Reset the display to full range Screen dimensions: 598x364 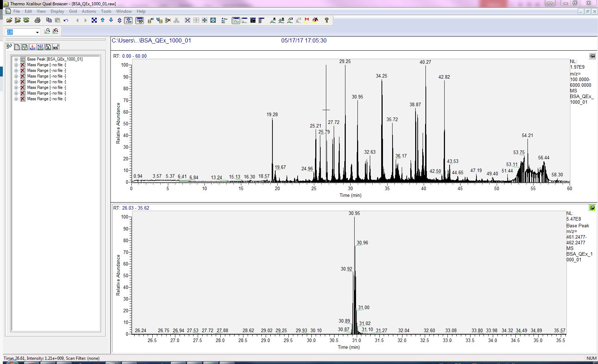[x=94, y=20]
